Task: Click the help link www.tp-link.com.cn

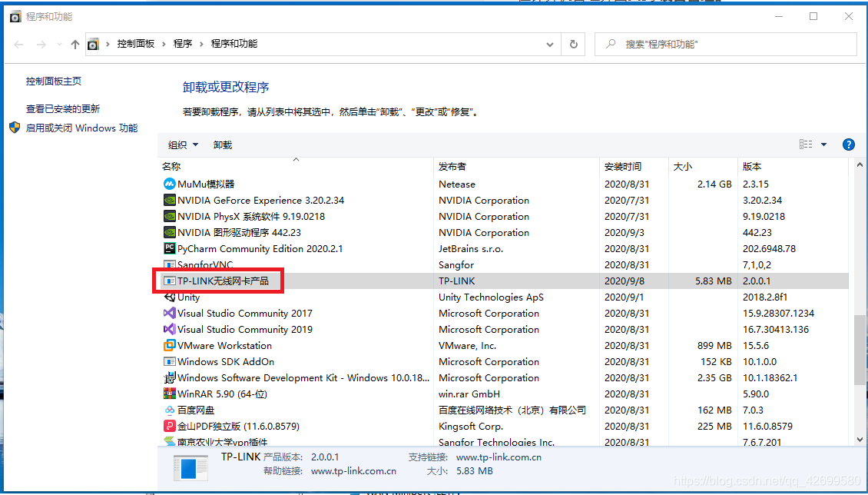Action: tap(354, 471)
